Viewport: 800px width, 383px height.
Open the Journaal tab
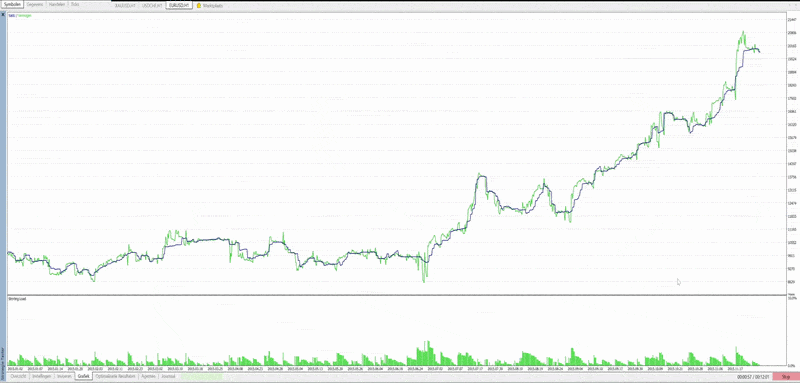(x=168, y=376)
